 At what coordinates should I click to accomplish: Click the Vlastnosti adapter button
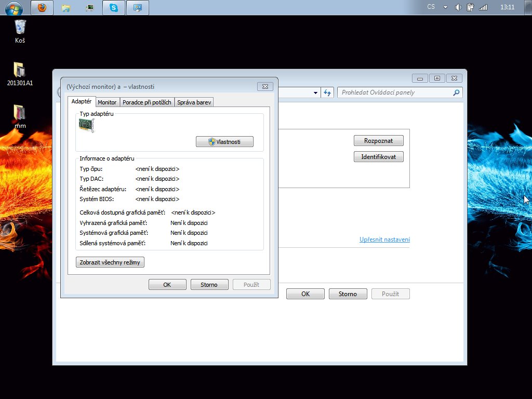click(x=224, y=141)
